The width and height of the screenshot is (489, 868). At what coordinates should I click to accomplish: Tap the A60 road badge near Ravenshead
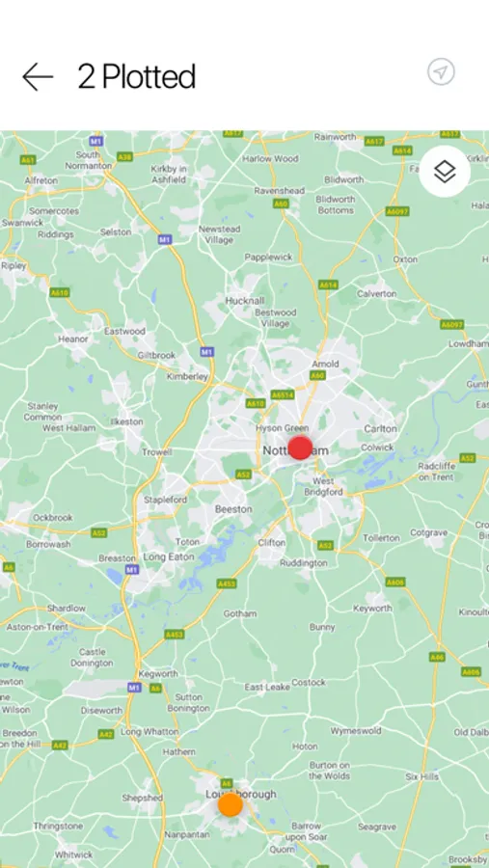[x=282, y=203]
